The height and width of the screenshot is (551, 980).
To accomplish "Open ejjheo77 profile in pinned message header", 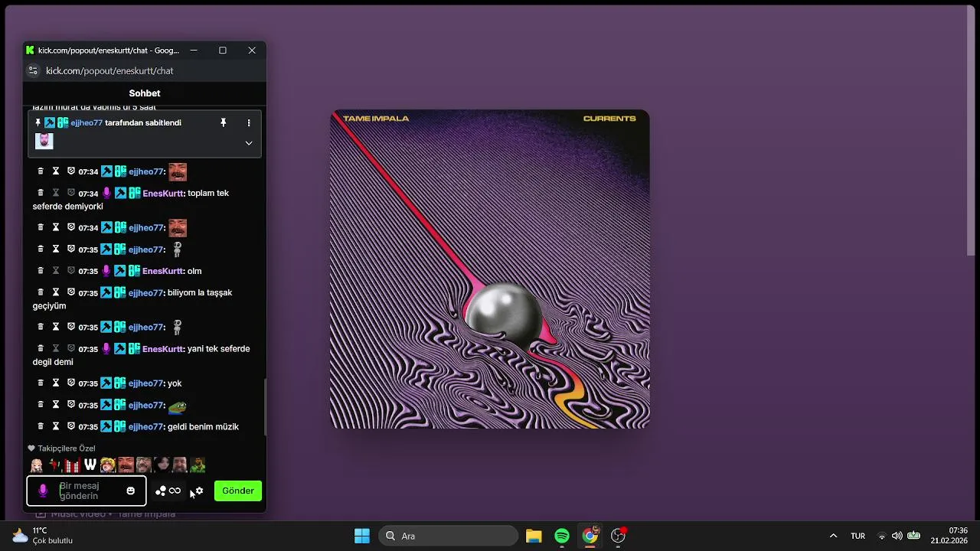I will (x=87, y=122).
